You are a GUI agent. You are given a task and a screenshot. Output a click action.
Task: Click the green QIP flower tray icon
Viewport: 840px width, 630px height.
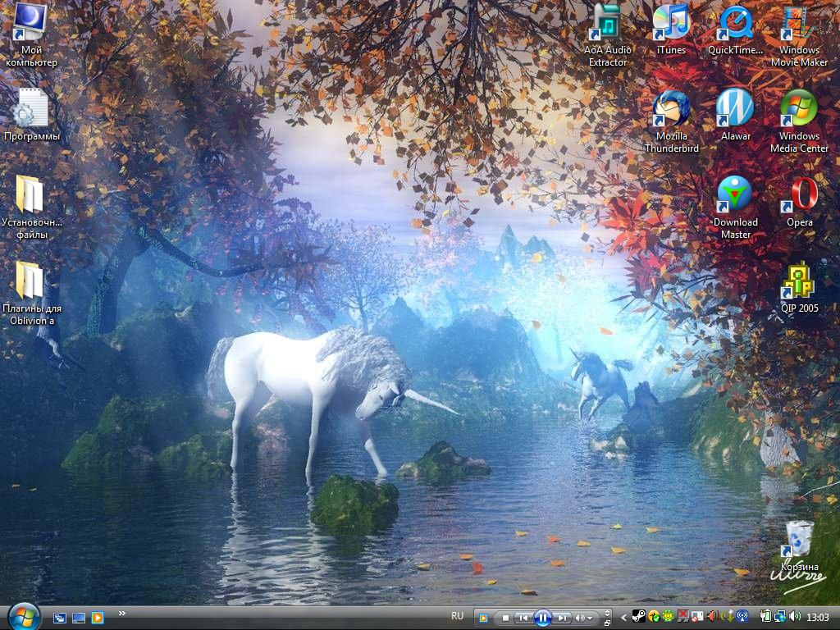pos(668,617)
